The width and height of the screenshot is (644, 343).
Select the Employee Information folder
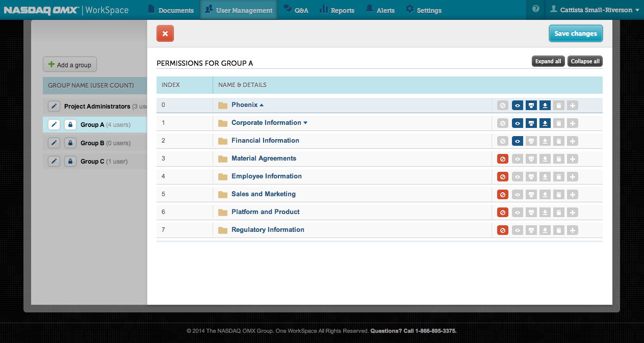(x=267, y=176)
